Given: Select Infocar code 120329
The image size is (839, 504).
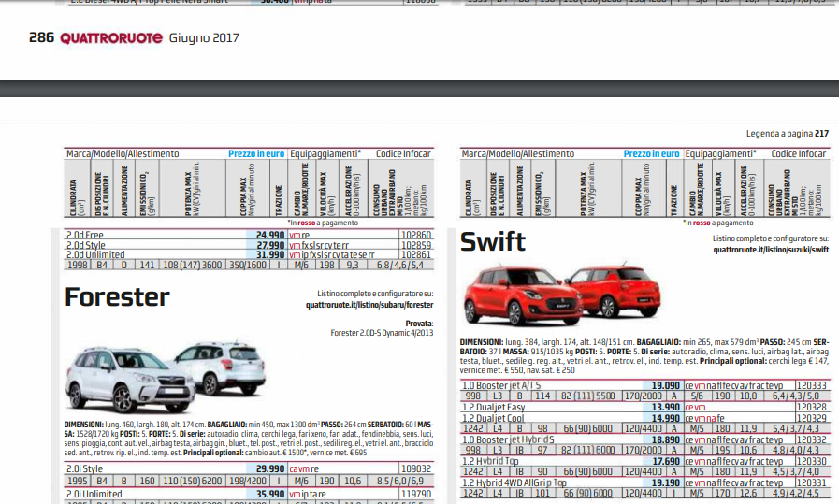Looking at the screenshot, I should pos(811,418).
